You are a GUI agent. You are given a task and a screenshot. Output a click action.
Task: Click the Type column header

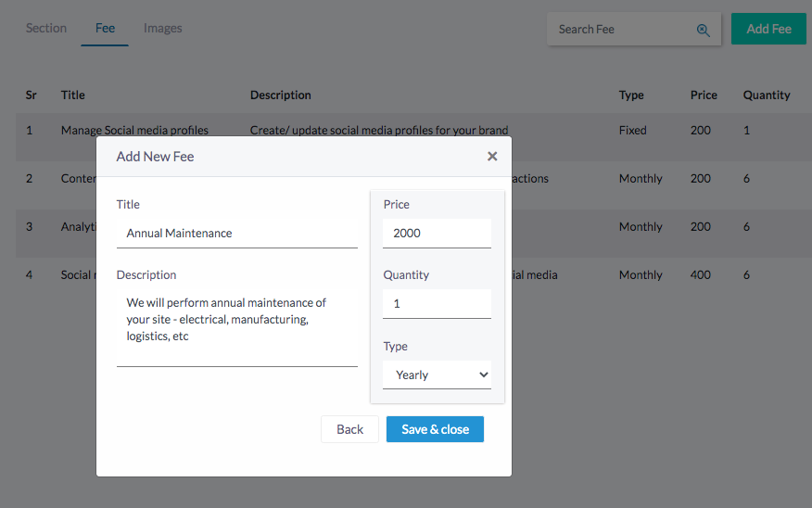(x=631, y=95)
